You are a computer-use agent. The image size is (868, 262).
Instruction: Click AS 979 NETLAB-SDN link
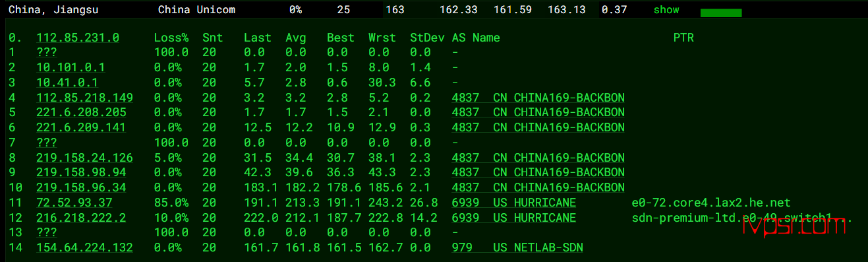517,247
